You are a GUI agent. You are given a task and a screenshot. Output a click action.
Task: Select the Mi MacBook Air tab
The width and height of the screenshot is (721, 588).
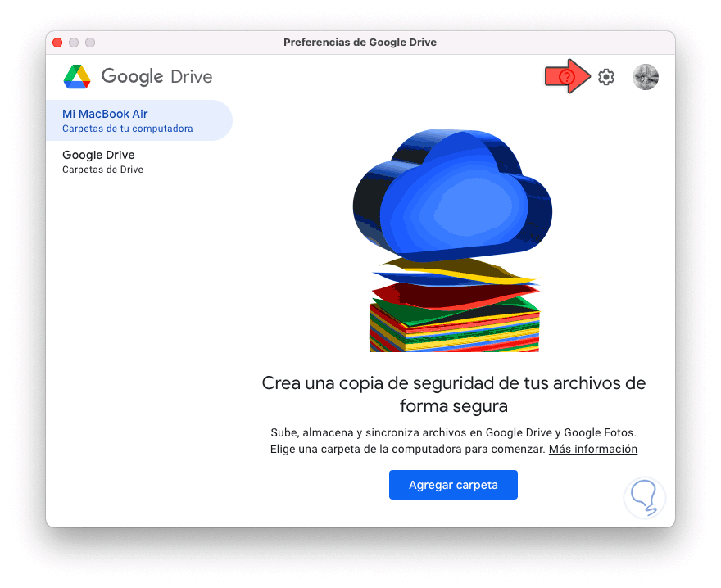pyautogui.click(x=139, y=120)
